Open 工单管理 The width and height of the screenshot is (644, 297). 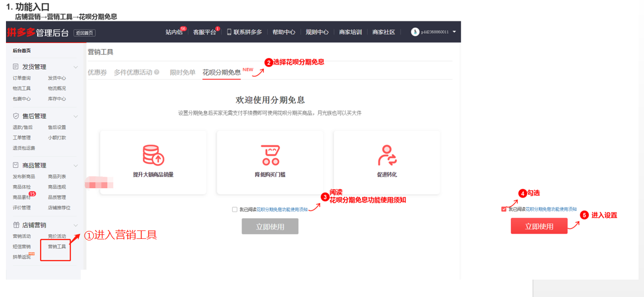pyautogui.click(x=21, y=138)
